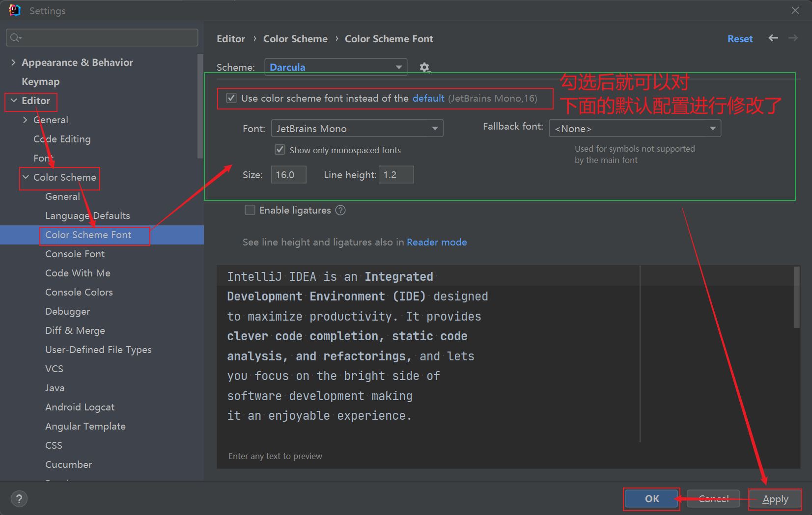The image size is (812, 515).
Task: Click Editor in the breadcrumb
Action: [231, 39]
